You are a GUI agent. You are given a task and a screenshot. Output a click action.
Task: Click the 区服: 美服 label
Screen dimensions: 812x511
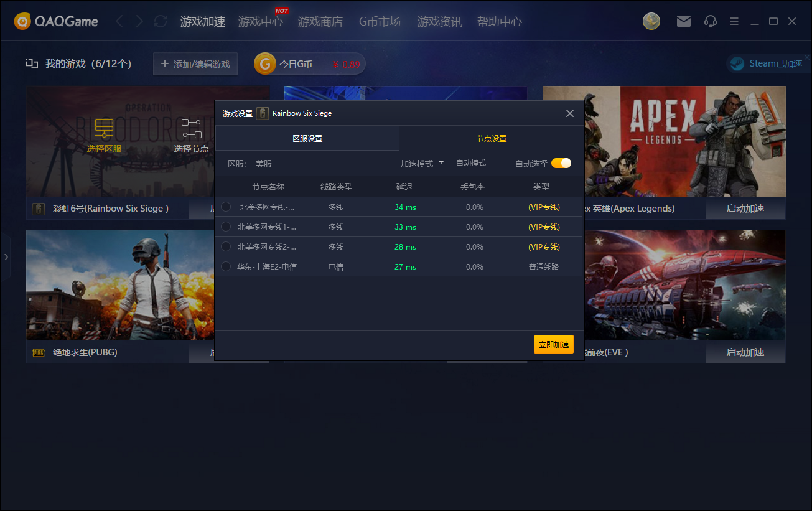click(x=250, y=164)
